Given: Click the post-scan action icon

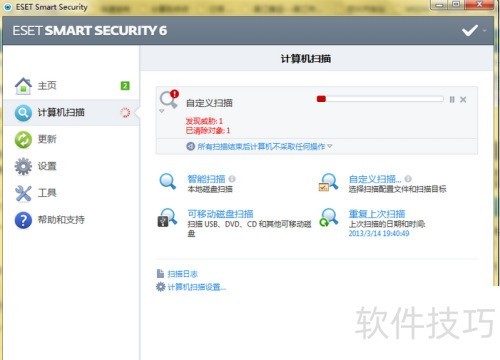Looking at the screenshot, I should pos(190,146).
